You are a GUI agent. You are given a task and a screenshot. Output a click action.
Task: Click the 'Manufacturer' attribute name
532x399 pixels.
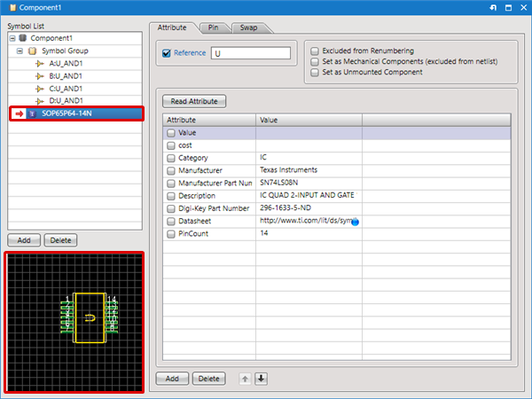click(200, 170)
